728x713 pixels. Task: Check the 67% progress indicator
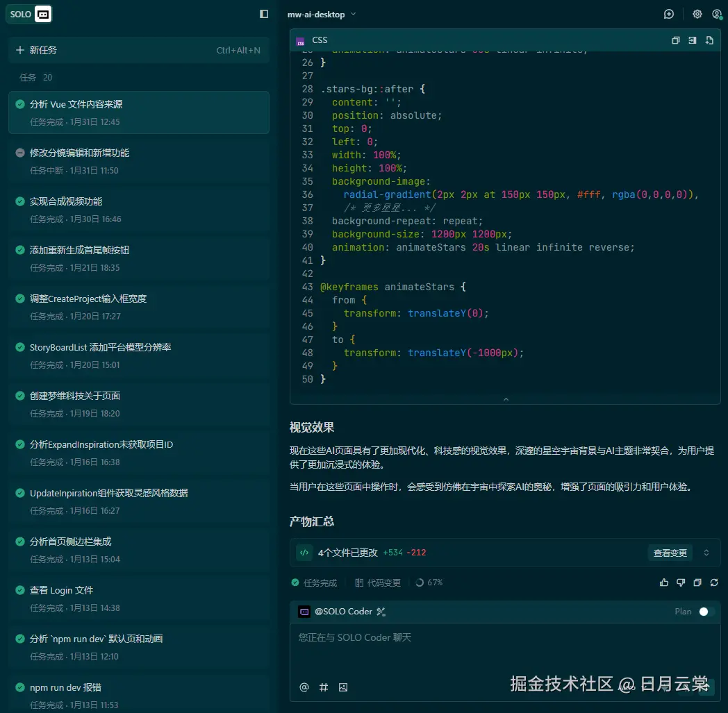(x=429, y=582)
